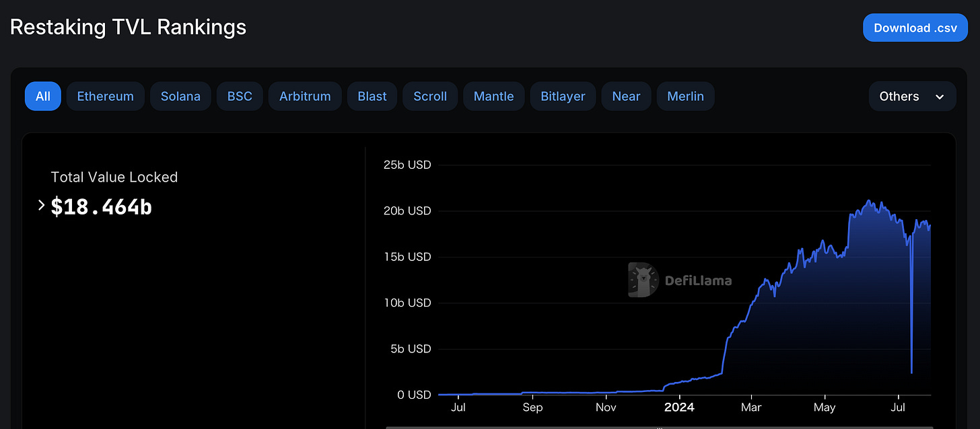Viewport: 980px width, 429px height.
Task: Filter rankings by Scroll chain
Action: 430,96
